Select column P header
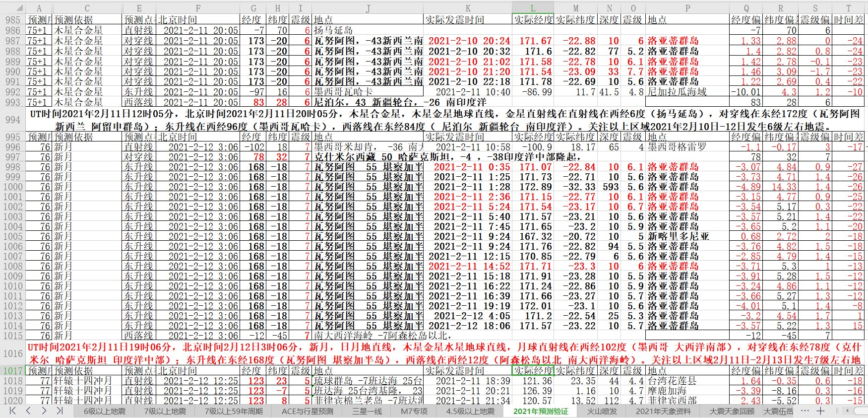 coord(687,8)
